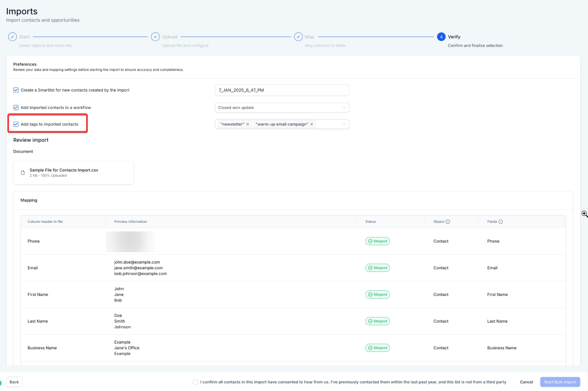Viewport: 588px width, 391px height.
Task: Click the Back button
Action: pyautogui.click(x=14, y=382)
